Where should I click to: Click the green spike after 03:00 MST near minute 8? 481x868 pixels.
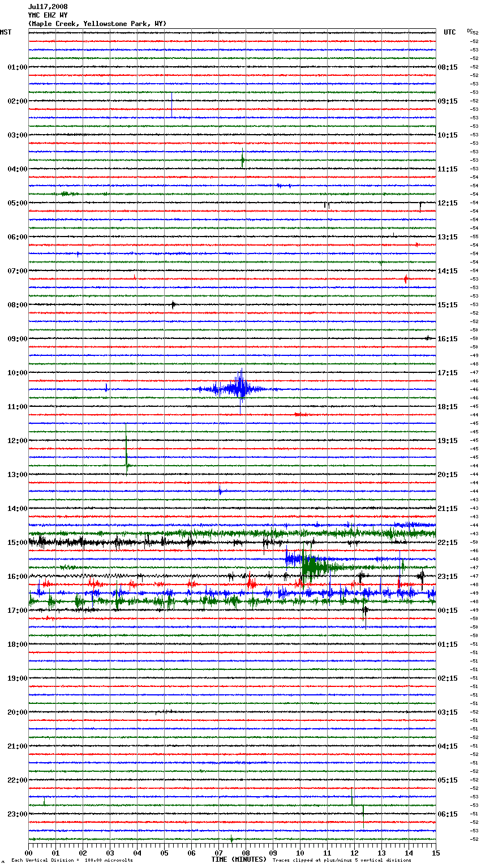click(x=243, y=159)
